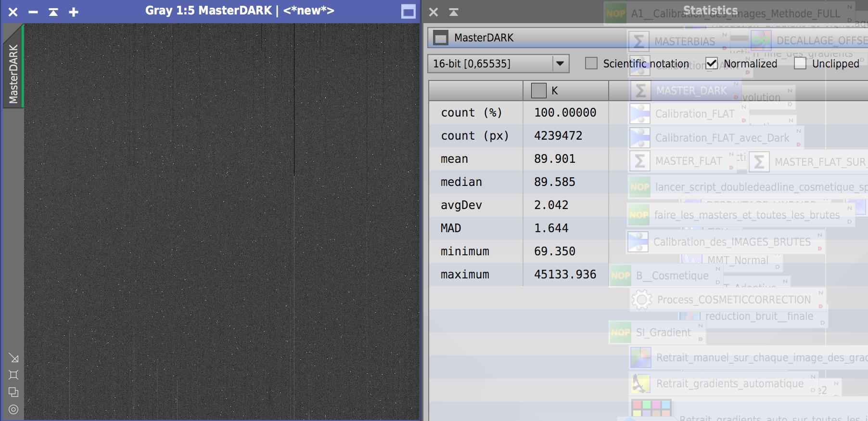Image resolution: width=868 pixels, height=421 pixels.
Task: Click the count (px) value 4239472
Action: click(x=558, y=136)
